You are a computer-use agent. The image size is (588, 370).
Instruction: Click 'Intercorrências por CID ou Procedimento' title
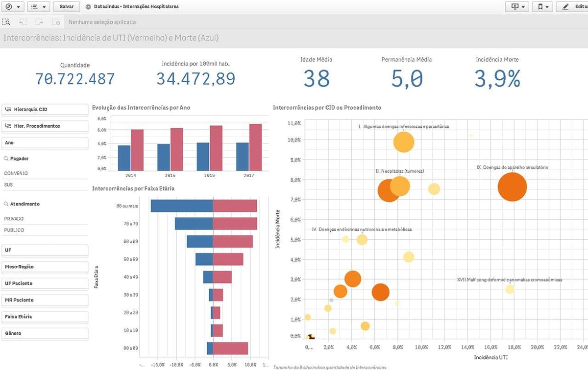tap(327, 108)
